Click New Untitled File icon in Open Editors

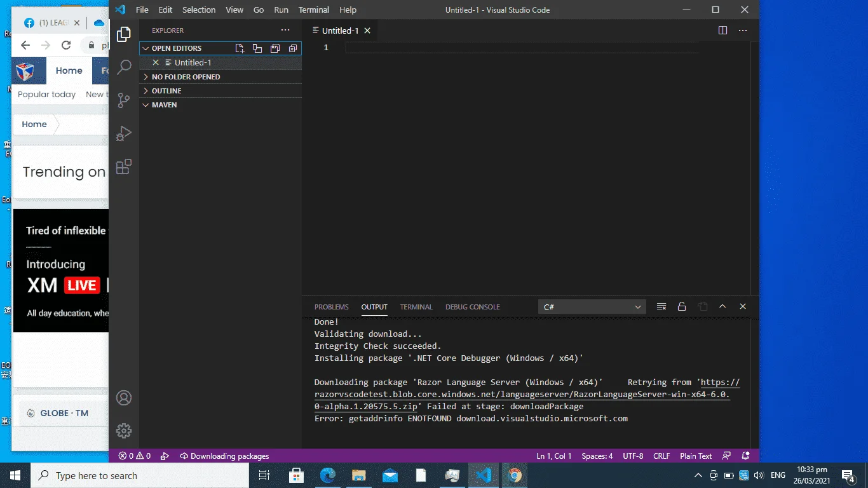point(240,48)
